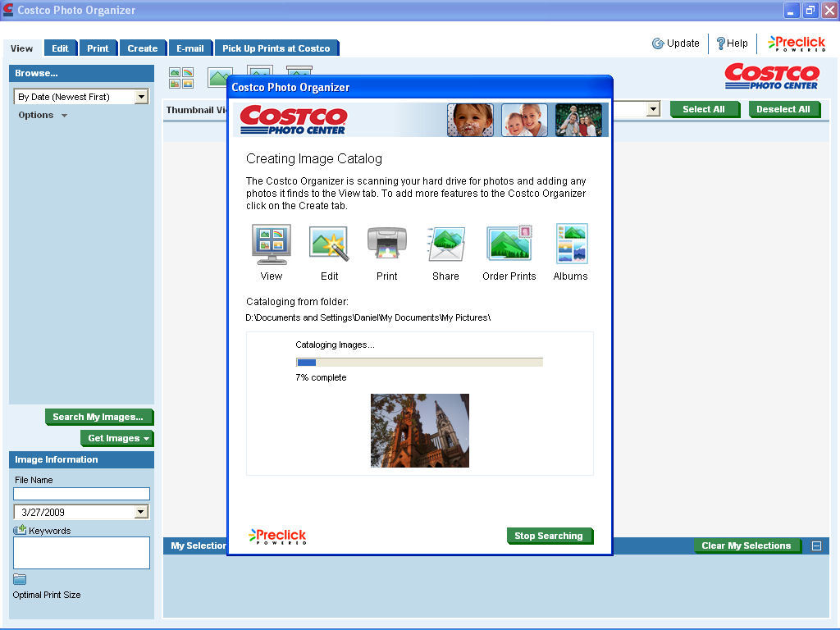Click the large thumbnail view icon on the toolbar
The height and width of the screenshot is (630, 840).
point(220,77)
